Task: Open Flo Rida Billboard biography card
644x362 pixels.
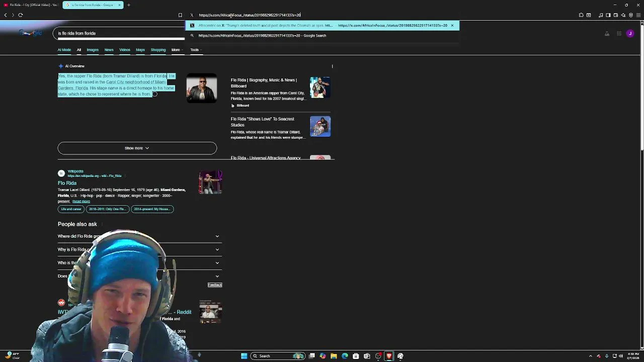Action: (281, 92)
